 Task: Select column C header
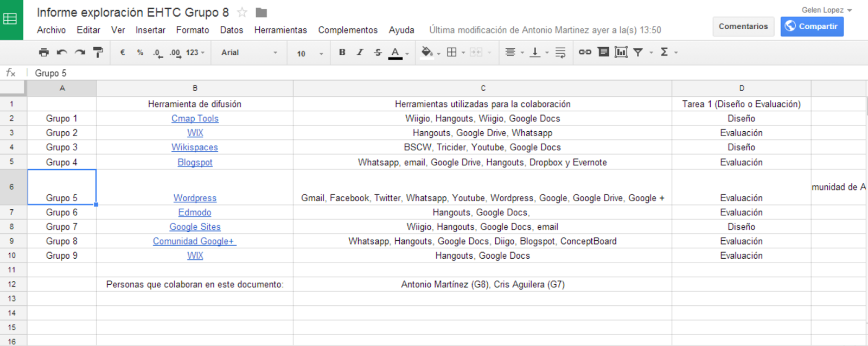click(483, 88)
